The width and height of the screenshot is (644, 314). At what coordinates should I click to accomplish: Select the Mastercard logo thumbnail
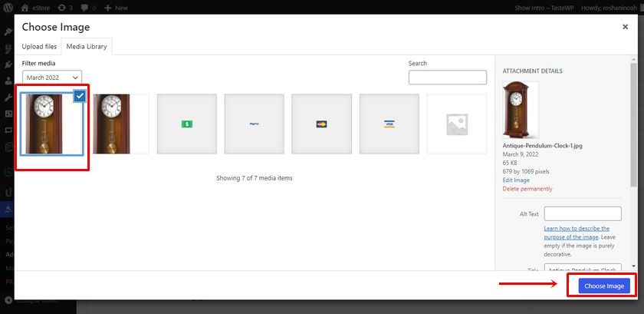tap(321, 124)
